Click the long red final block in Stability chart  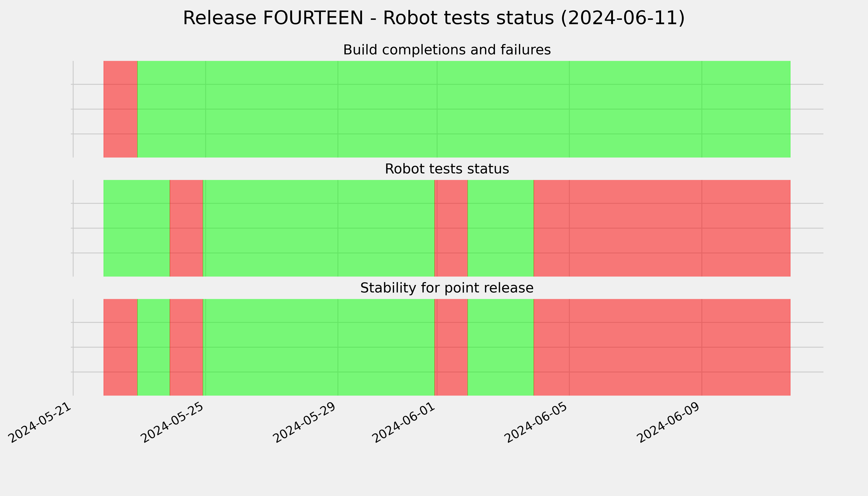[x=662, y=347]
